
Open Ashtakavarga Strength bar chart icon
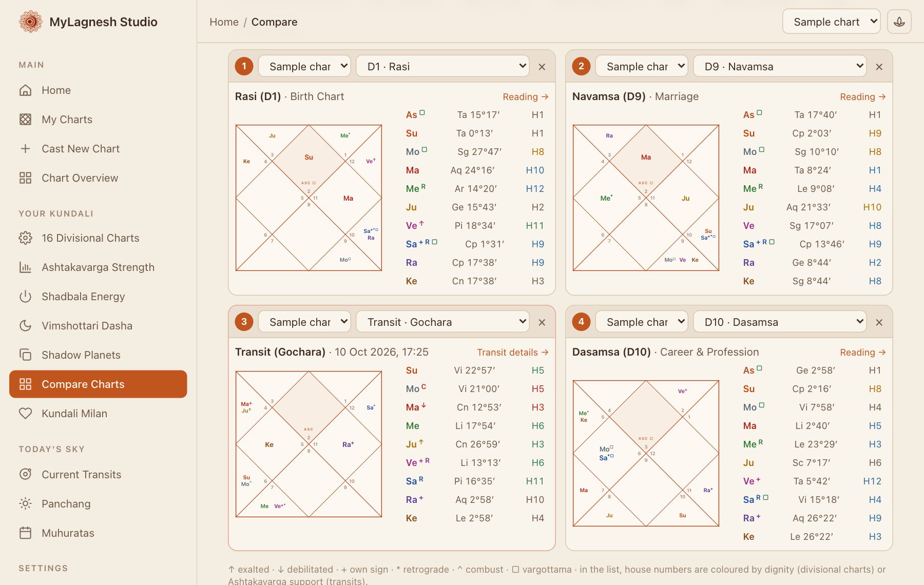pyautogui.click(x=25, y=267)
